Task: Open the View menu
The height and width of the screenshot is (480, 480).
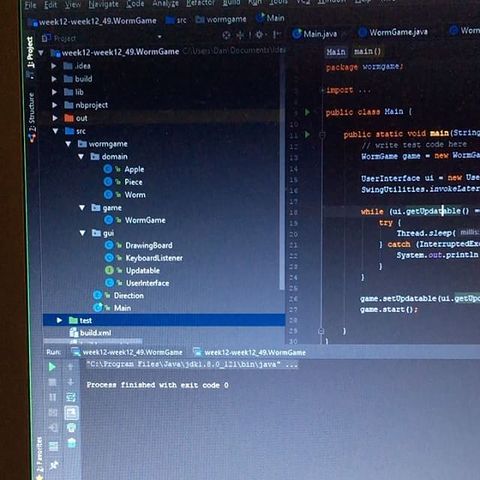Action: [72, 4]
